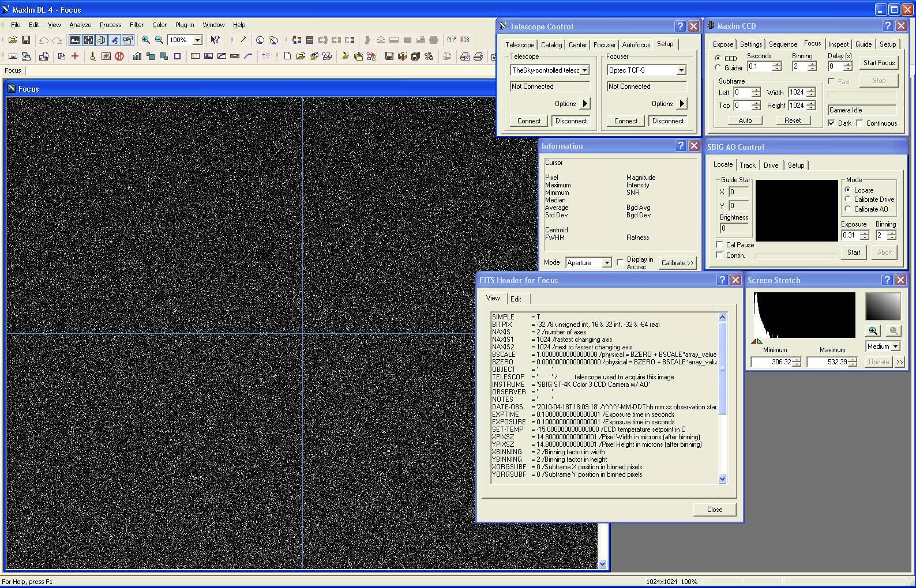Open the Analyze menu
916x588 pixels.
point(80,25)
